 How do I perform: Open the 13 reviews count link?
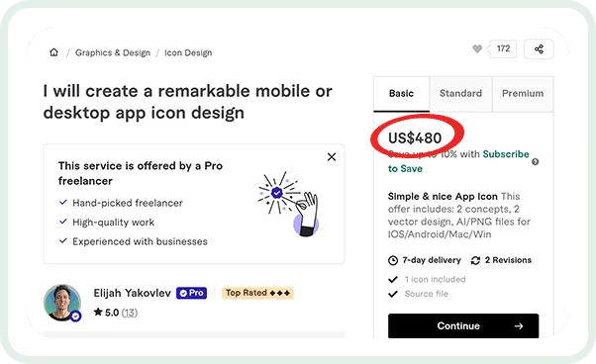(130, 313)
